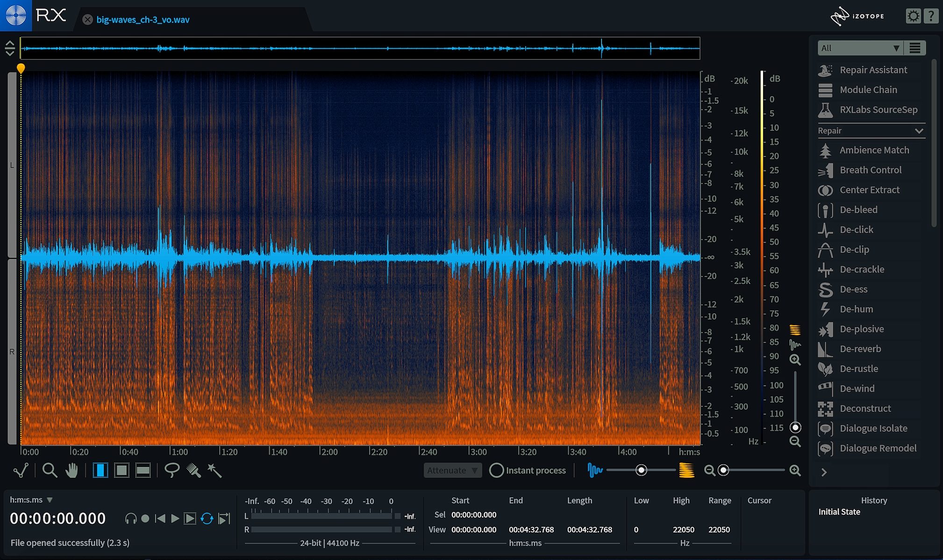This screenshot has height=560, width=943.
Task: Open RX preferences gear
Action: 913,16
